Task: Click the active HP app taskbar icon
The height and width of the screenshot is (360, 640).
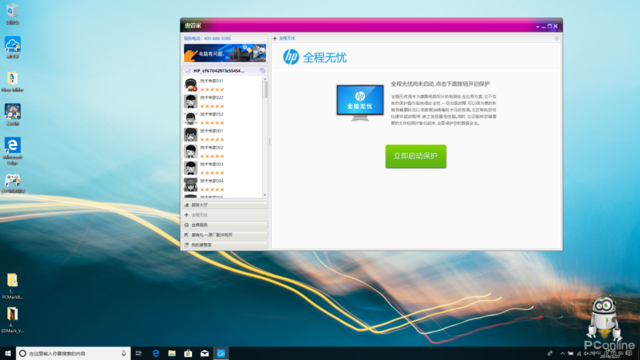Action: [x=221, y=353]
